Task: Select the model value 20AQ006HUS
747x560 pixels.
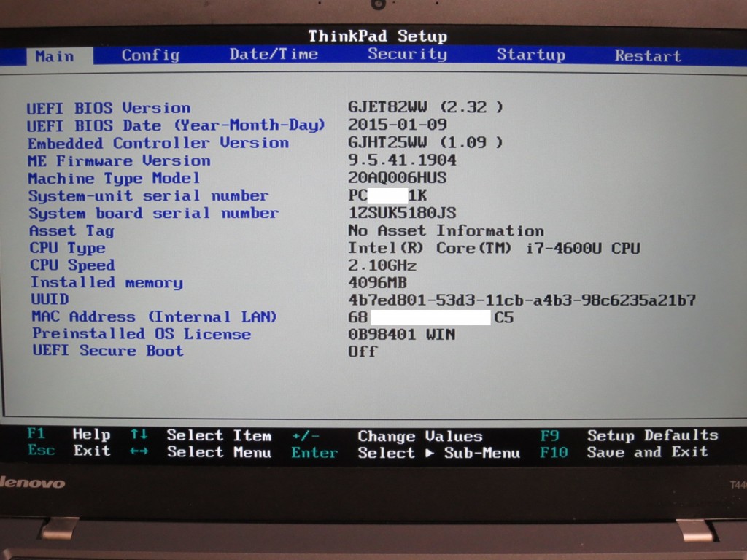Action: 398,178
